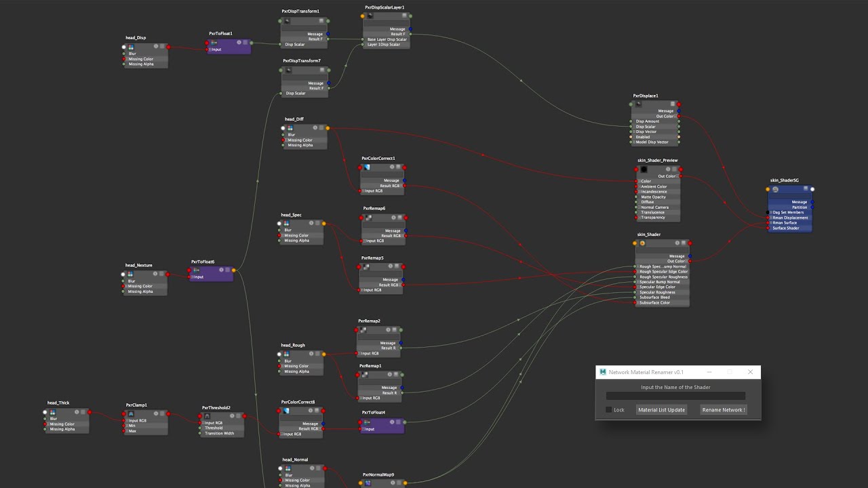Click the skin_ShaderSG shading group icon
This screenshot has width=868, height=488.
pos(775,189)
